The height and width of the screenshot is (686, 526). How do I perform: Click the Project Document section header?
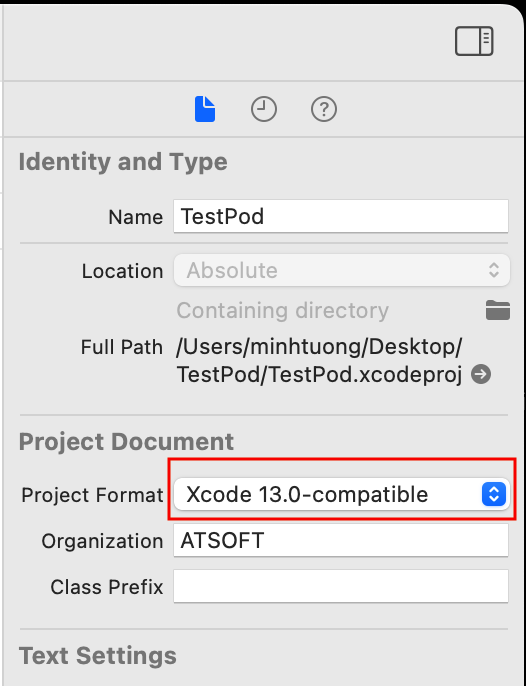(126, 441)
